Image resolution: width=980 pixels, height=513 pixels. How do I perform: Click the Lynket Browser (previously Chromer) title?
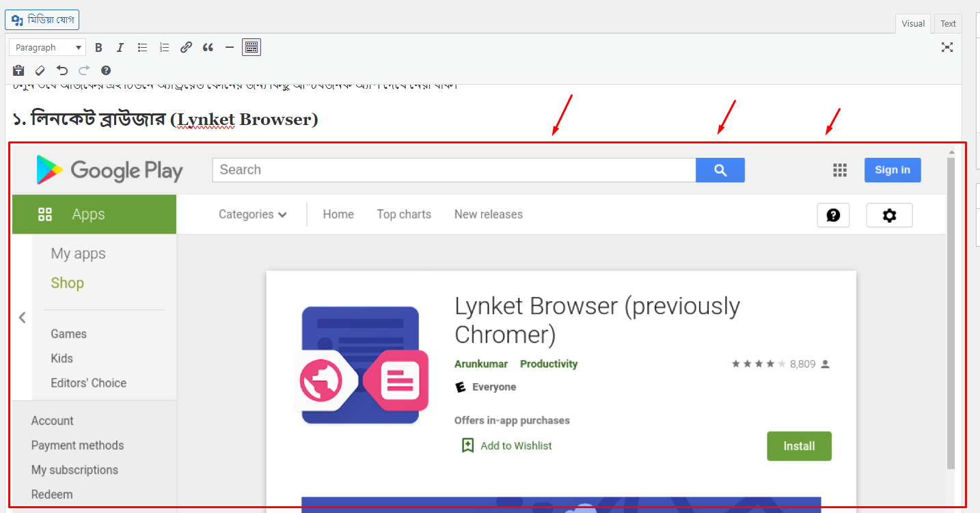pyautogui.click(x=597, y=320)
